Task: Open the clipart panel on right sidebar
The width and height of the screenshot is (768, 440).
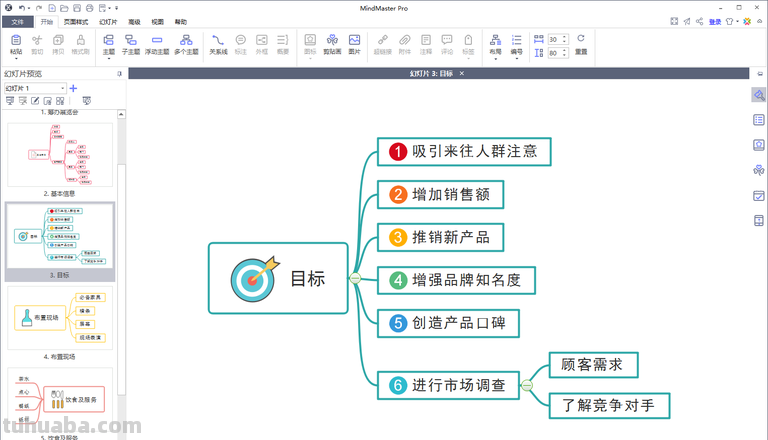Action: coord(759,170)
